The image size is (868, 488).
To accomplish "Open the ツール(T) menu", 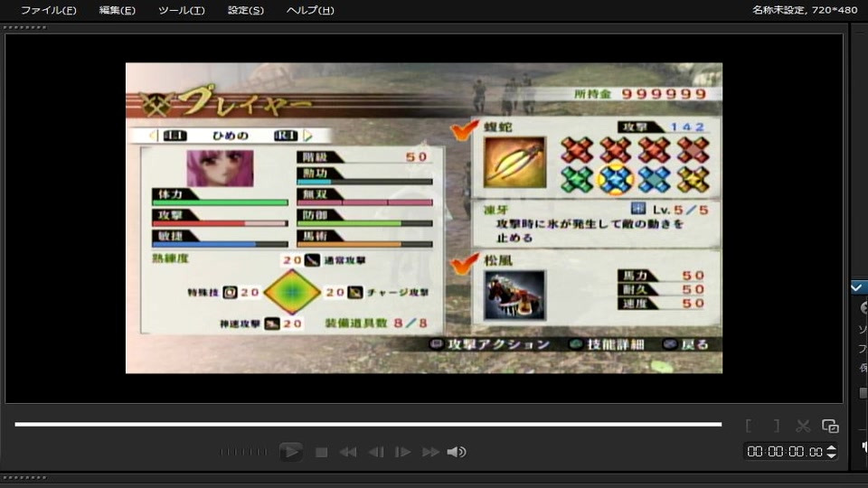I will tap(181, 10).
